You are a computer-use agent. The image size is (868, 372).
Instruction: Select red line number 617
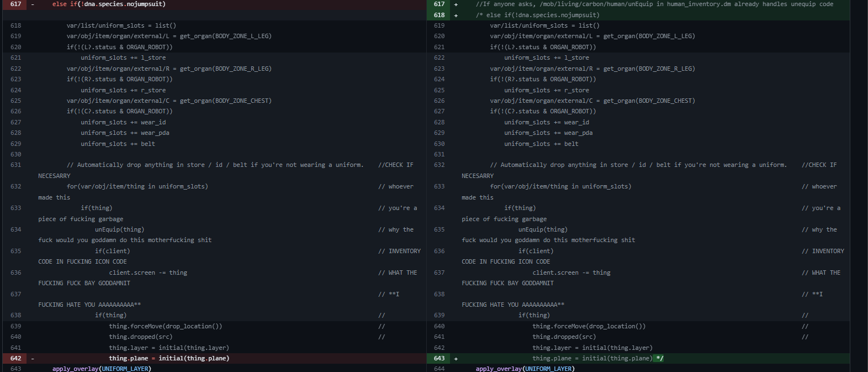(x=15, y=4)
